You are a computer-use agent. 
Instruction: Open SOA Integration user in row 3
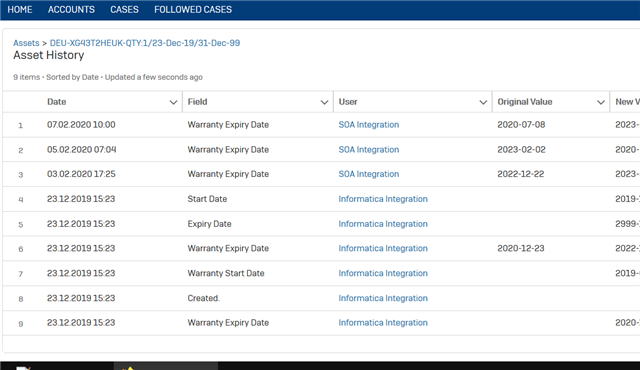point(369,174)
